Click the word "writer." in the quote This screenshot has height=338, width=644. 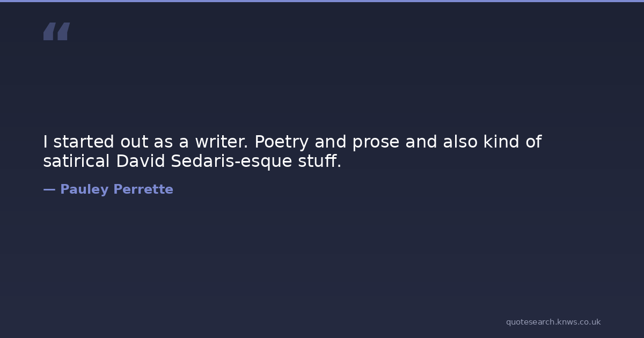(221, 142)
